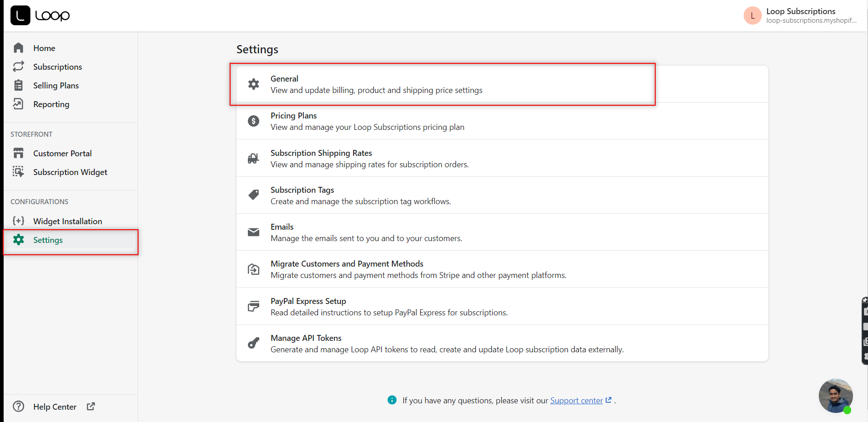This screenshot has width=868, height=422.
Task: Click the General gear icon
Action: click(253, 84)
